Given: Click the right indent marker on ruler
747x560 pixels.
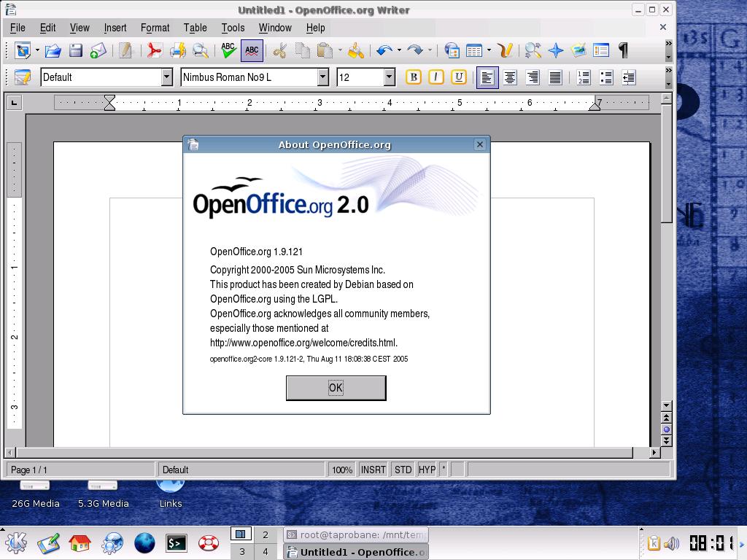Looking at the screenshot, I should tap(595, 106).
